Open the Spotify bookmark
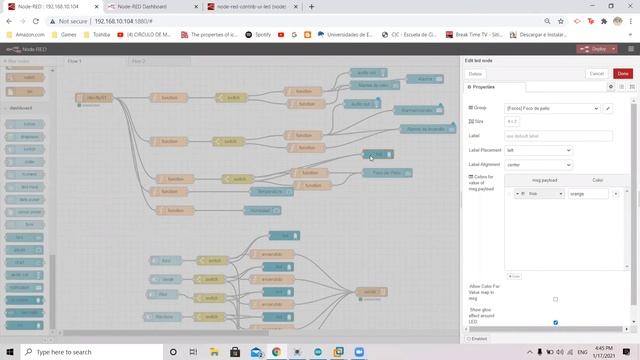 tap(258, 35)
